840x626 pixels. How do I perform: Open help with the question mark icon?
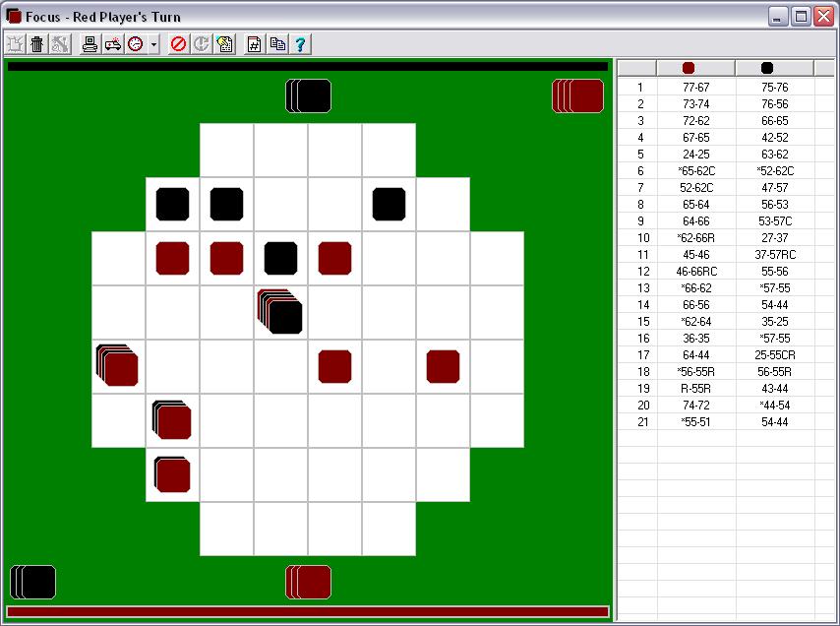(300, 44)
